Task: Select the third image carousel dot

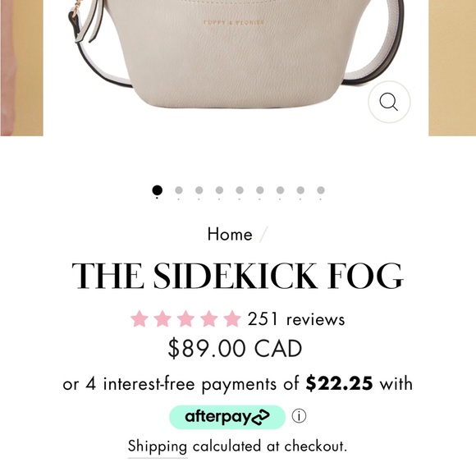Action: [199, 190]
